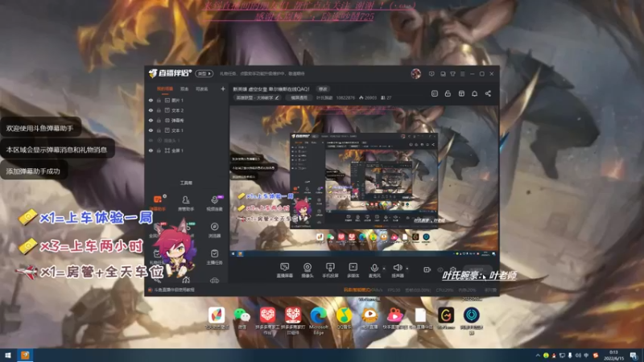Screen dimensions: 644x362
Task: Open the mode dropdown next to the logo
Action: point(204,74)
